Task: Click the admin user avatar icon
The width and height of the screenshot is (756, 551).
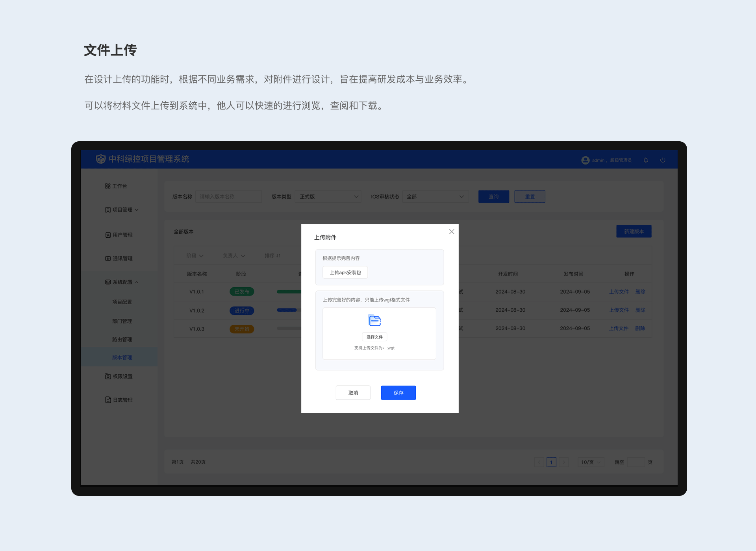Action: point(586,160)
